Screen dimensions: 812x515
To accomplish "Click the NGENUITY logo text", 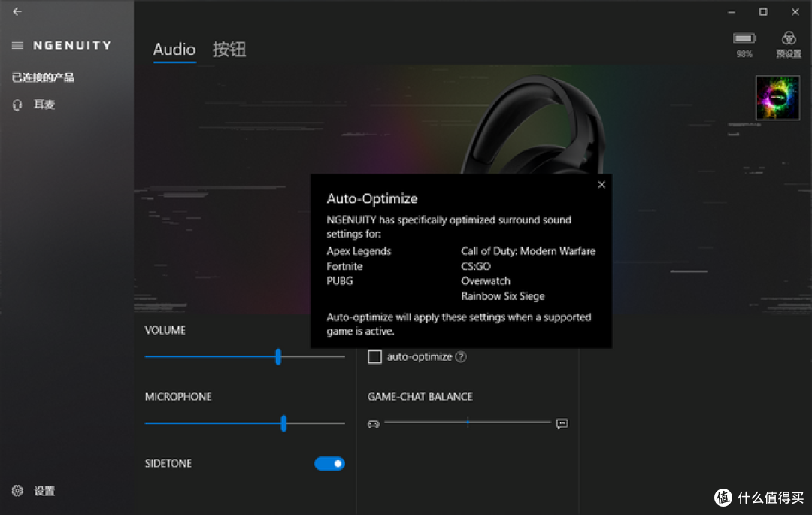I will click(x=72, y=46).
